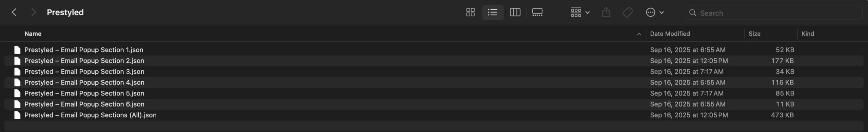Switch to icon grid view

[x=470, y=13]
